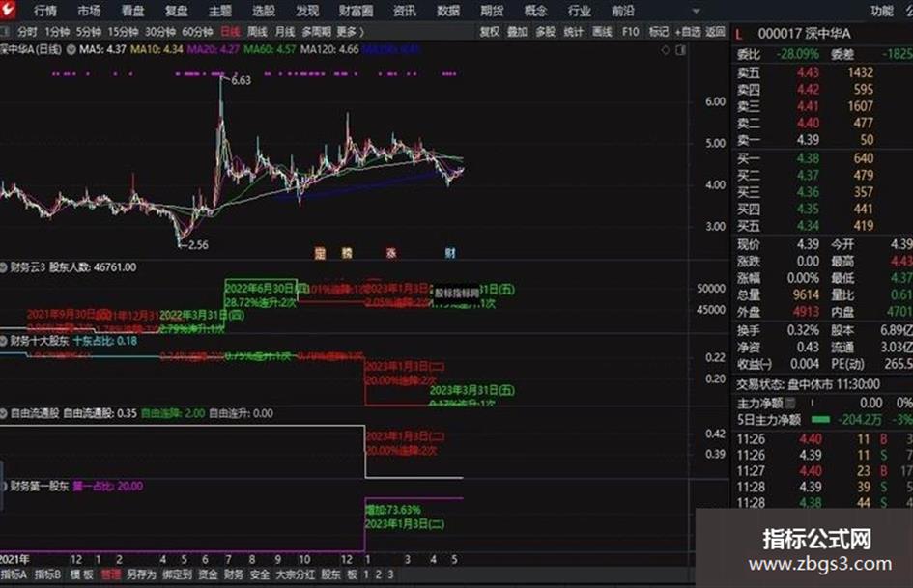
Task: Add stock via +自选 button
Action: 688,32
